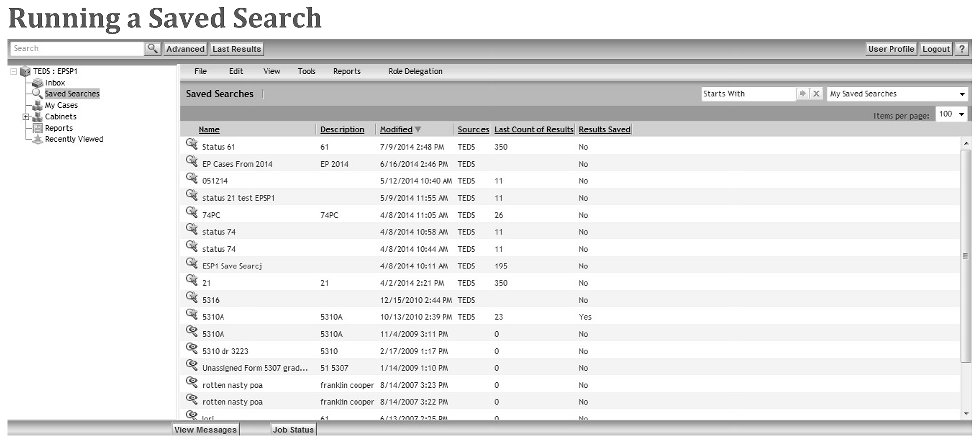The image size is (980, 443).
Task: Click the arrow icon to apply the filter
Action: click(x=802, y=93)
